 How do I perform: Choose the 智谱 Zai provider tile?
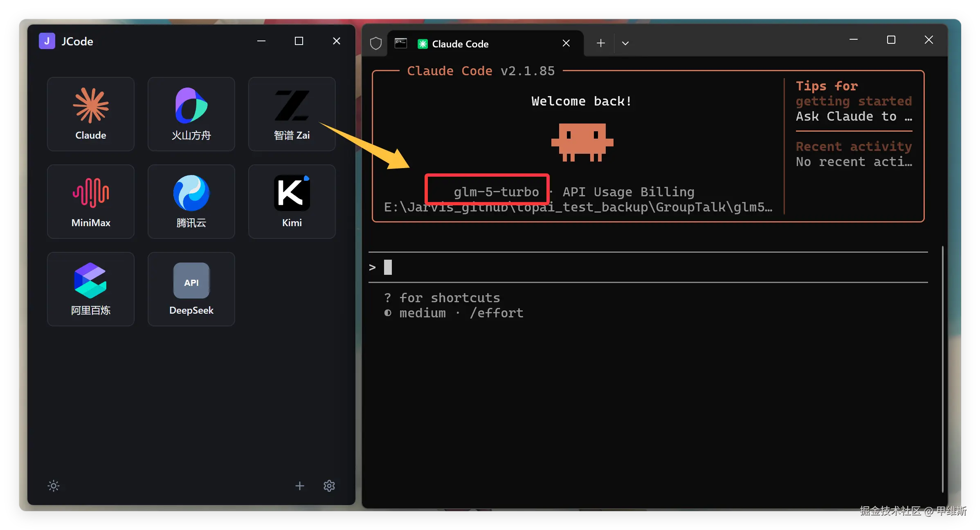[x=292, y=114]
